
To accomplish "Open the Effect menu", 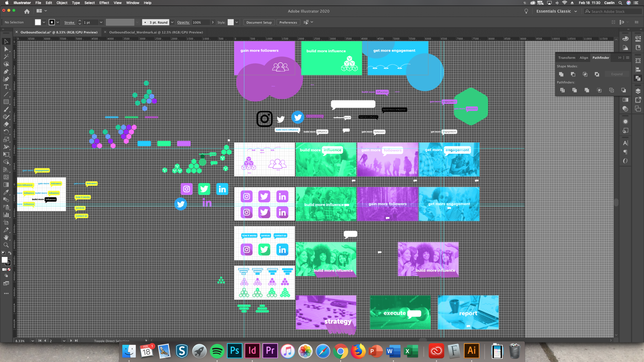I will point(104,3).
